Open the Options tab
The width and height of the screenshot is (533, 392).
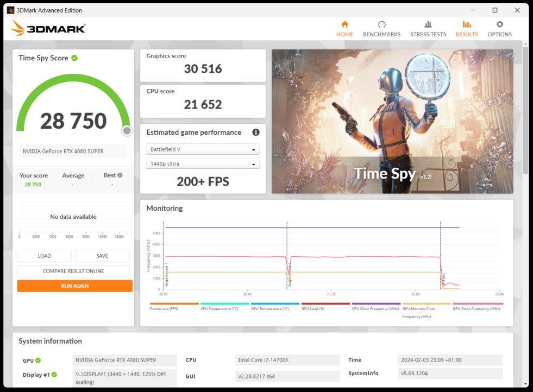(x=499, y=29)
